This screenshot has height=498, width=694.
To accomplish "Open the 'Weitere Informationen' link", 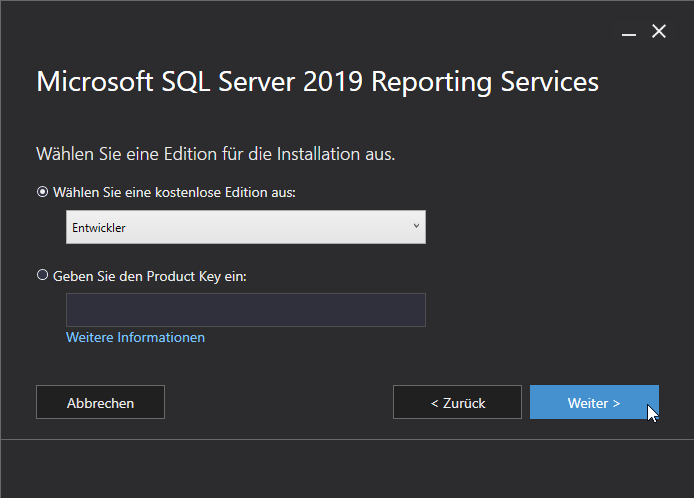I will click(x=135, y=337).
